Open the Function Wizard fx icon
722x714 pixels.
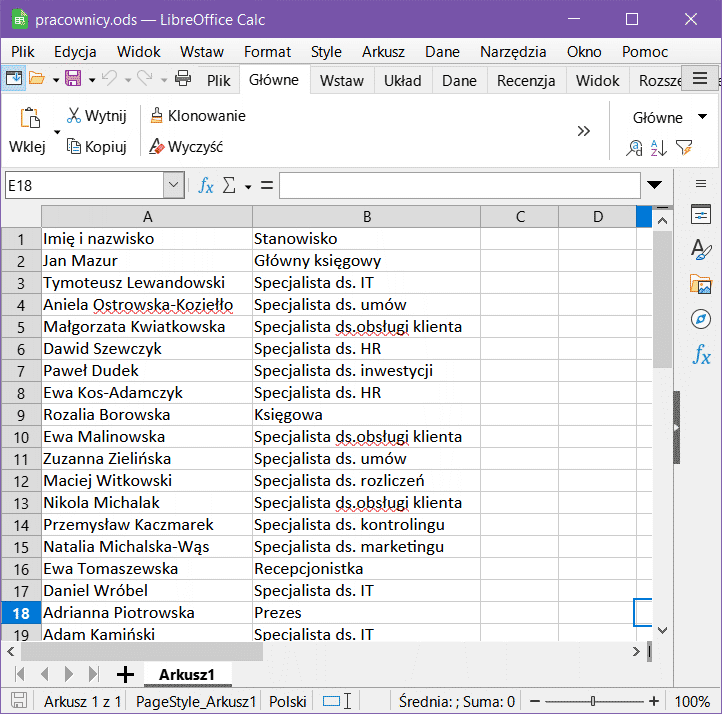(x=206, y=186)
